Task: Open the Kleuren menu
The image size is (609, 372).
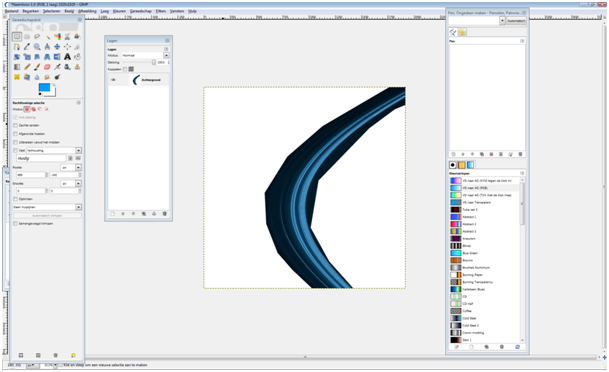Action: tap(119, 11)
